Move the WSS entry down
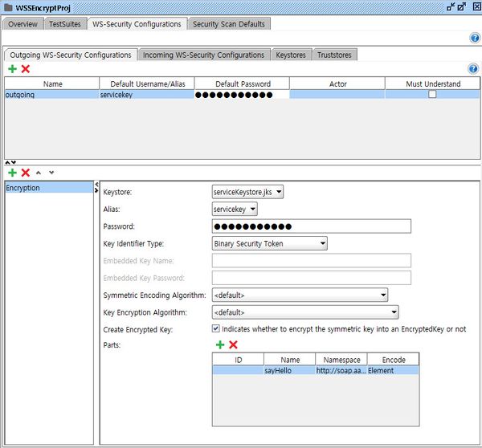 (x=51, y=173)
